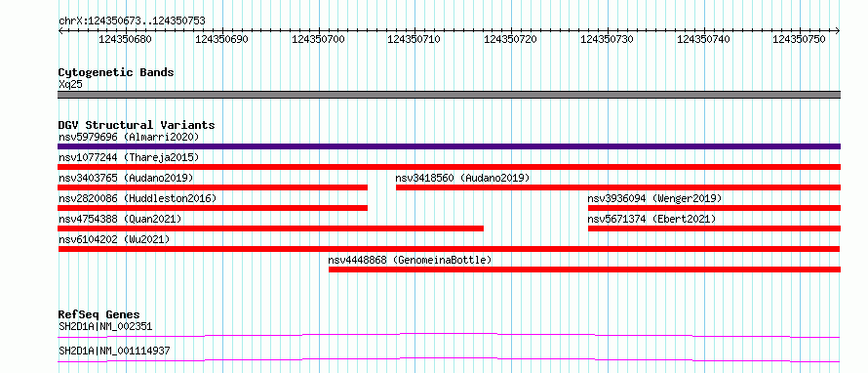Select ruler position 124350720
The height and width of the screenshot is (373, 868).
(510, 39)
